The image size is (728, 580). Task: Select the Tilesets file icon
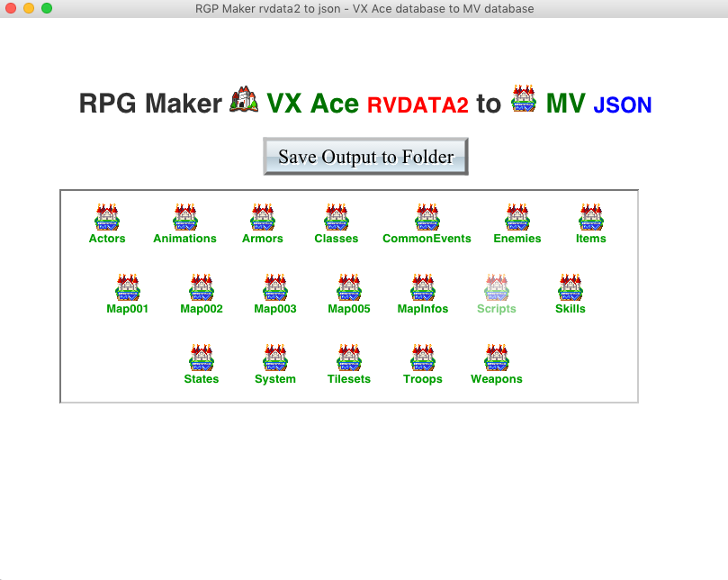click(x=349, y=358)
